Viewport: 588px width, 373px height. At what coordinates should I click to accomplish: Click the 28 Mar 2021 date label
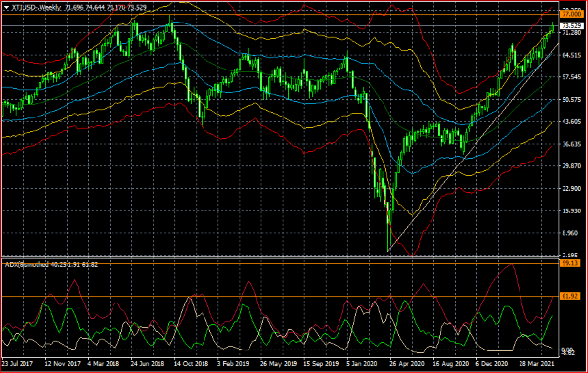click(536, 363)
